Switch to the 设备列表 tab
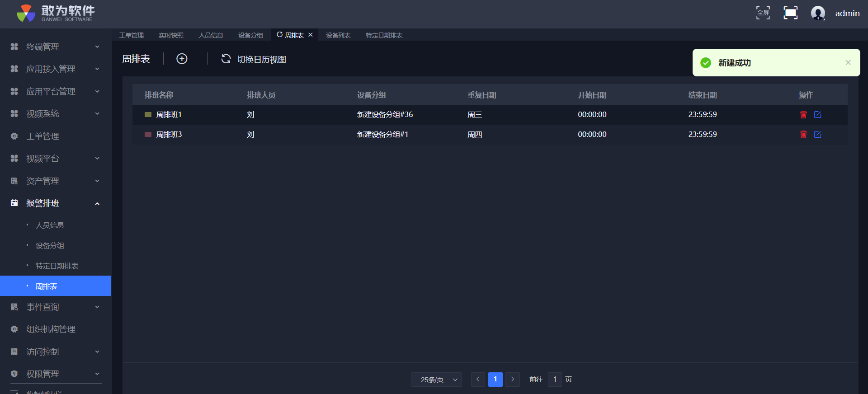This screenshot has height=394, width=868. (338, 35)
